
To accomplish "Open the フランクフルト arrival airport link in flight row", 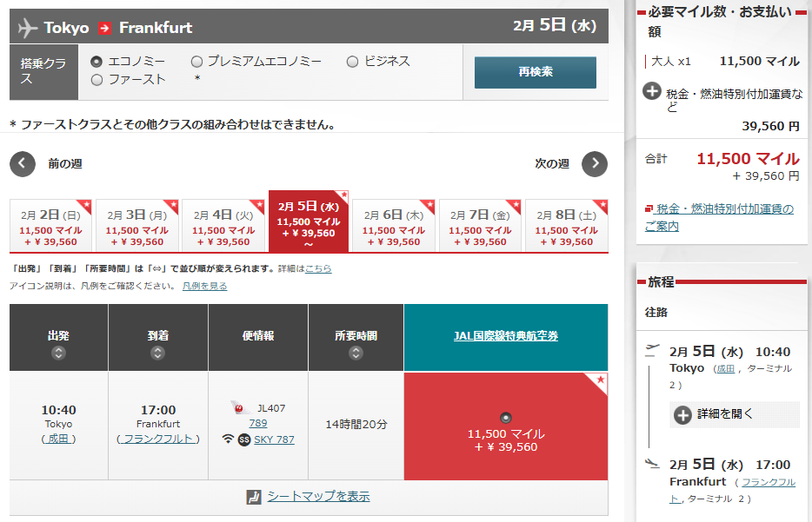I will [158, 439].
